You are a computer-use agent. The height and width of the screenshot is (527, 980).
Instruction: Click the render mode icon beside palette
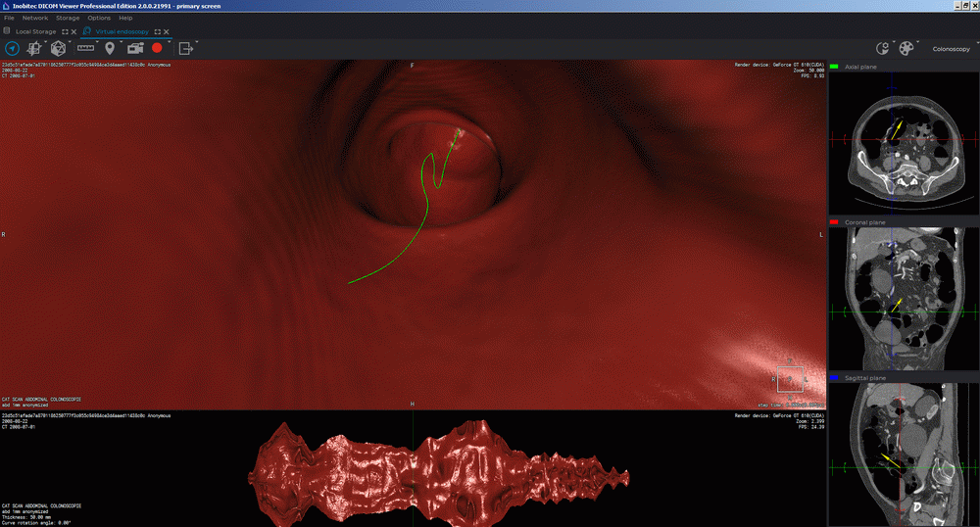click(x=882, y=47)
